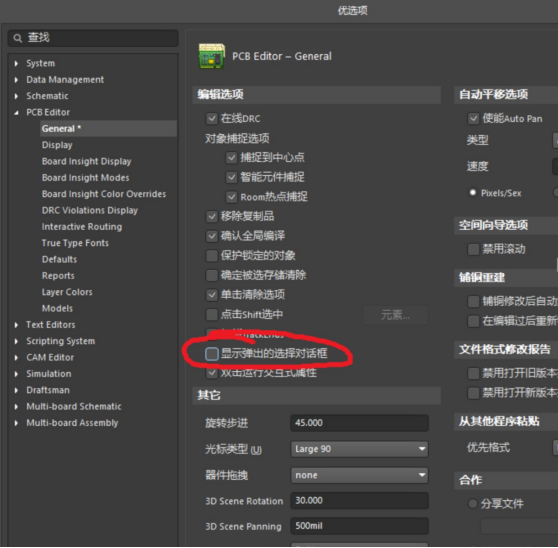Check the 保护锁定的对象 option

pos(212,255)
